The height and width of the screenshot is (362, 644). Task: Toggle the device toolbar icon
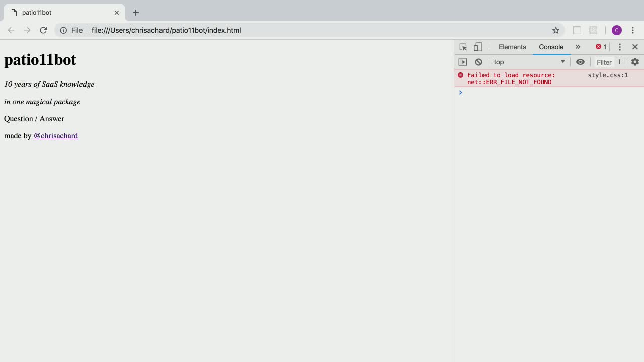pos(478,47)
